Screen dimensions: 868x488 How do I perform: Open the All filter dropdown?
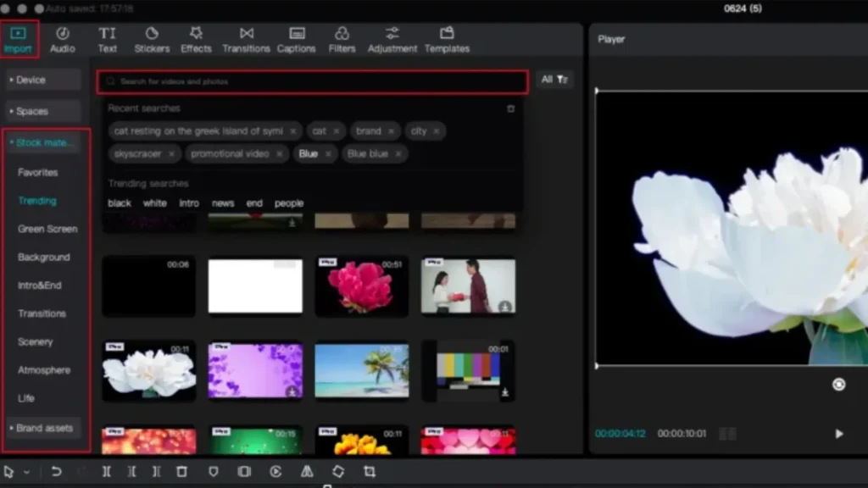[x=554, y=80]
